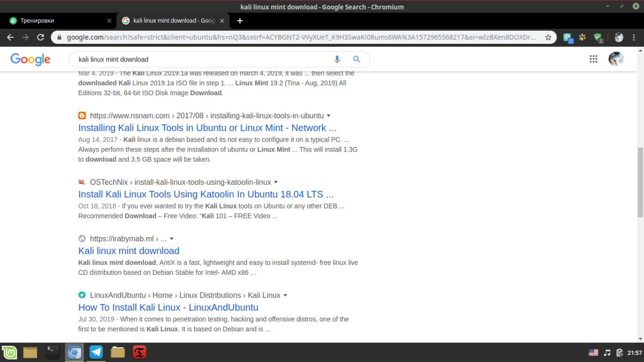This screenshot has width=644, height=362.
Task: Click the blue search magnifier button
Action: coord(357,59)
